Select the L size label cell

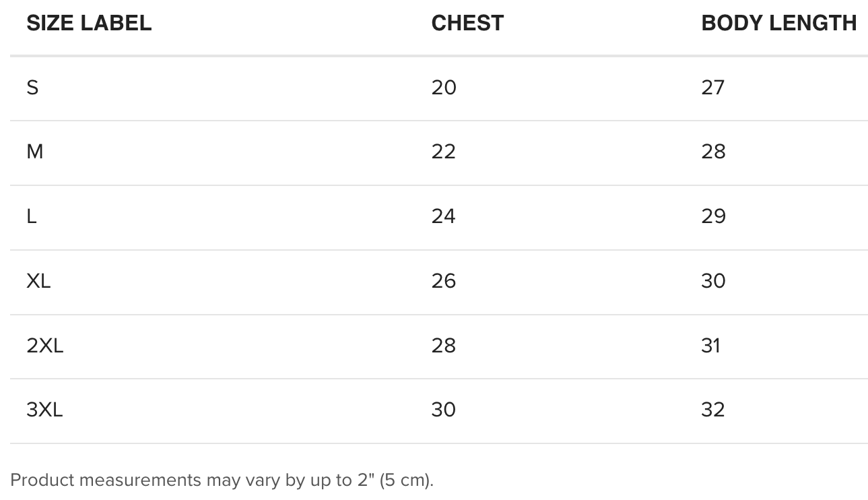point(32,216)
